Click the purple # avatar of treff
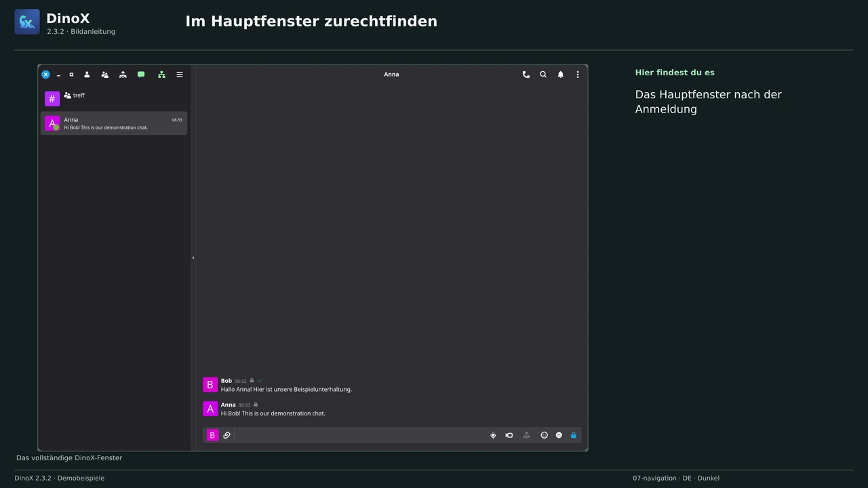 (x=52, y=99)
